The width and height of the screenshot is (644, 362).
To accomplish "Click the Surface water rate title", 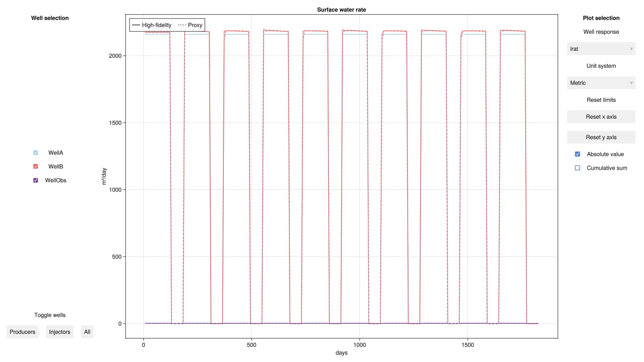I will 341,10.
